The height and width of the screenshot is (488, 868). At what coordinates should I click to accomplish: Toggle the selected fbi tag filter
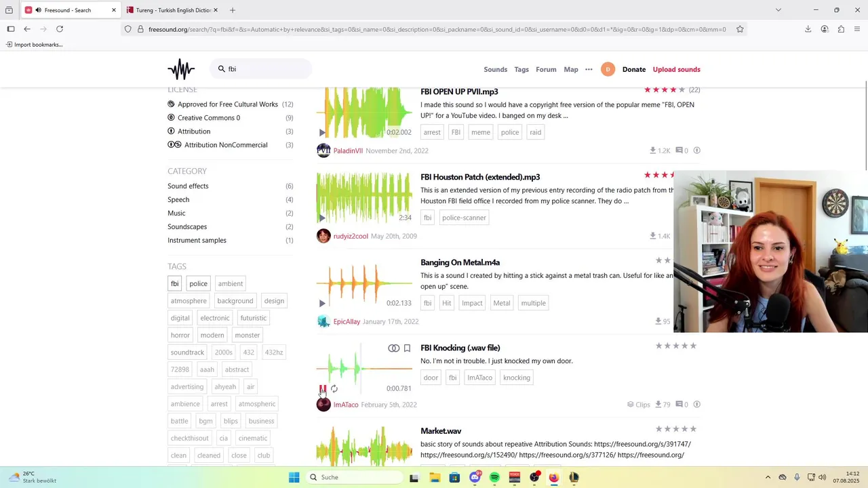coord(174,284)
